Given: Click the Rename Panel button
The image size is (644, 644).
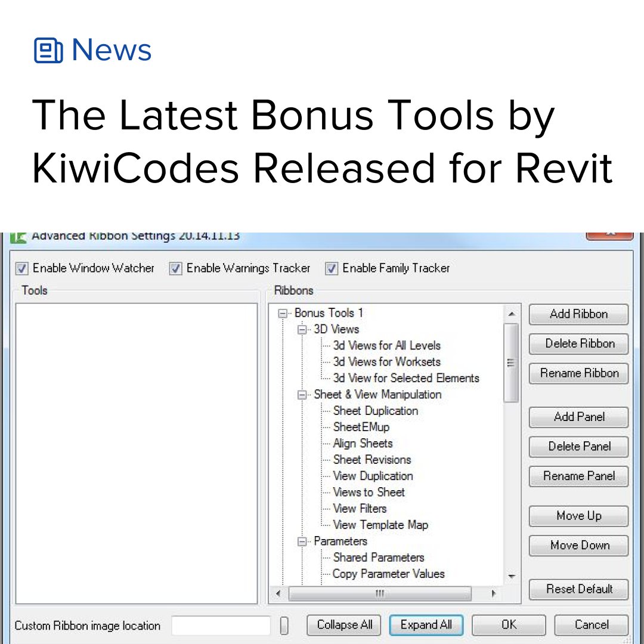Looking at the screenshot, I should [578, 476].
